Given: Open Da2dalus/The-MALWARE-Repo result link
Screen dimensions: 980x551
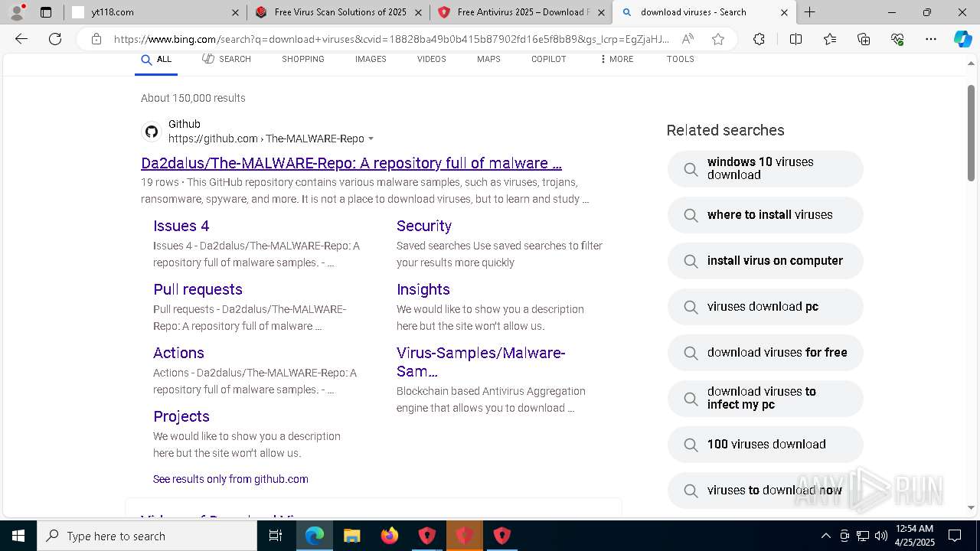Looking at the screenshot, I should click(x=351, y=163).
